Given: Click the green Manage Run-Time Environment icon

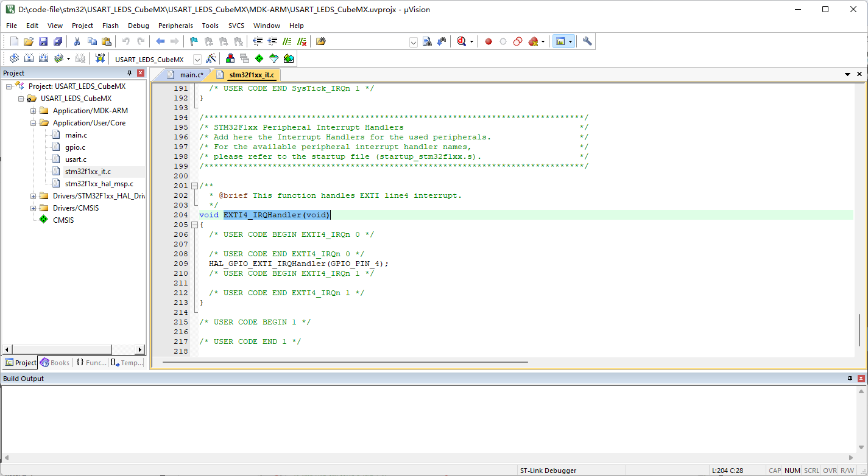Looking at the screenshot, I should (x=259, y=58).
